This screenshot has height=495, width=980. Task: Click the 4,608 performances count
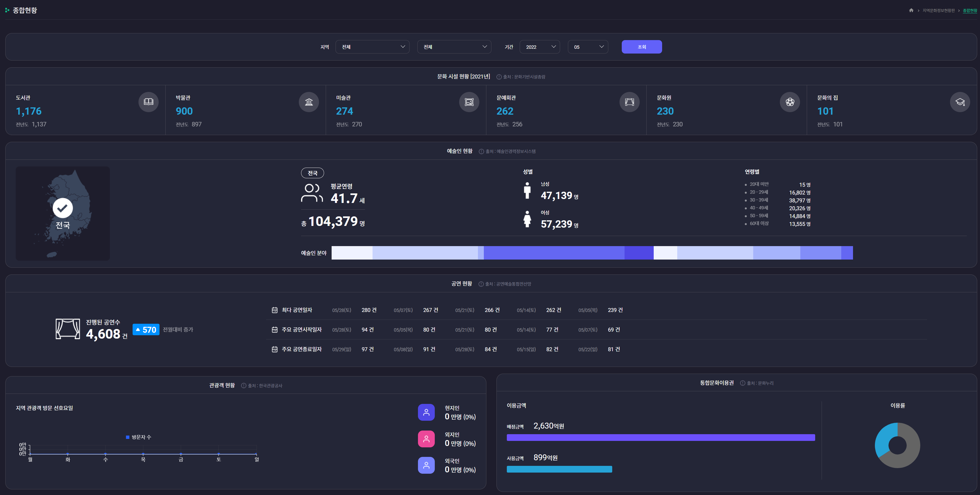pos(103,334)
